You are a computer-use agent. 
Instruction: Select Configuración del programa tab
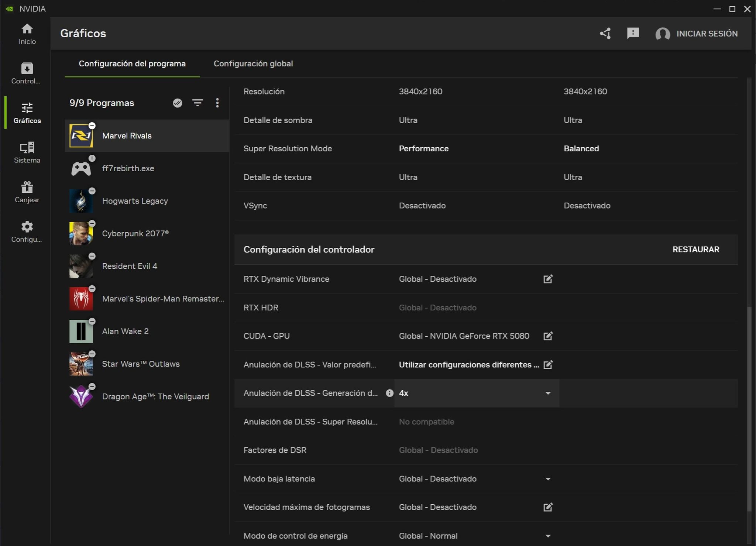[132, 63]
